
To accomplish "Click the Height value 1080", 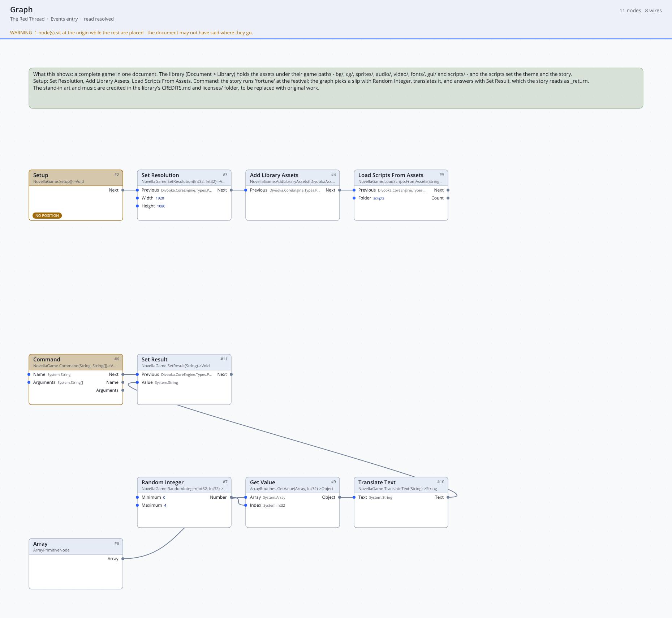I will 161,206.
